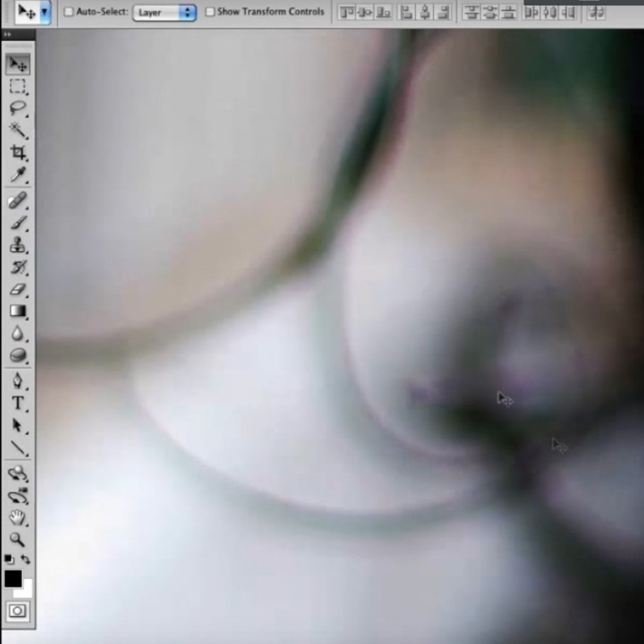644x644 pixels.
Task: Select the Move tool in the toolbox
Action: pyautogui.click(x=18, y=64)
